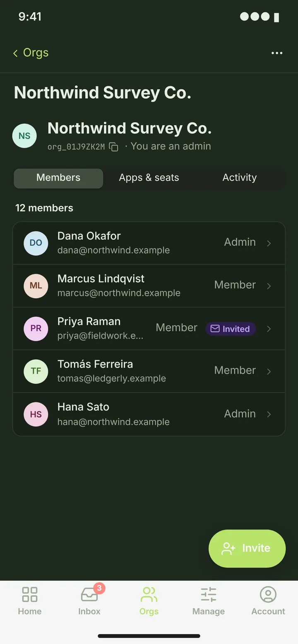Open Marcus Lindqvist's ML avatar
The height and width of the screenshot is (644, 298).
36,286
